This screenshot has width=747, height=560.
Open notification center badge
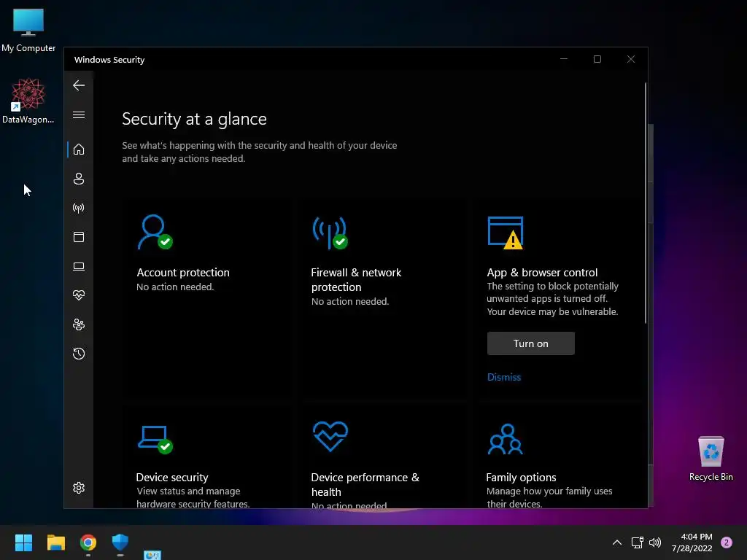click(727, 542)
